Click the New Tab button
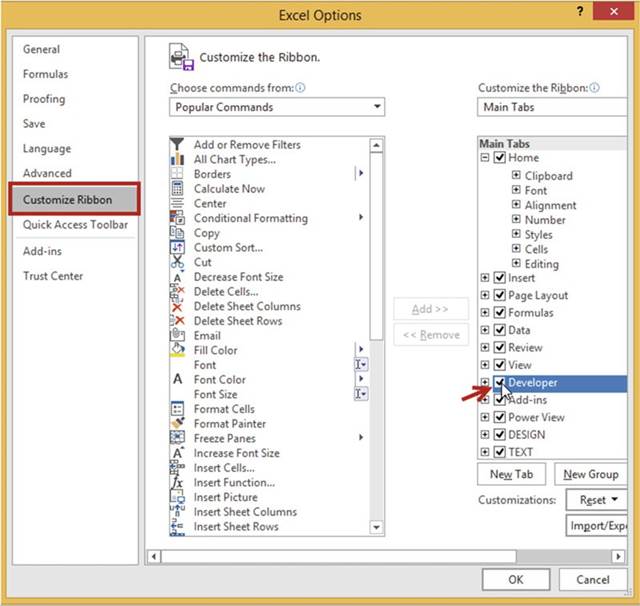640x606 pixels. (512, 474)
